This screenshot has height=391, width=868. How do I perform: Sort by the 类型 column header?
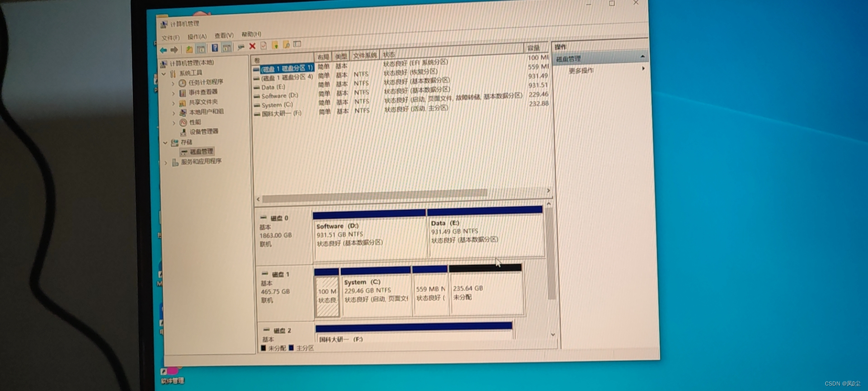pyautogui.click(x=341, y=56)
